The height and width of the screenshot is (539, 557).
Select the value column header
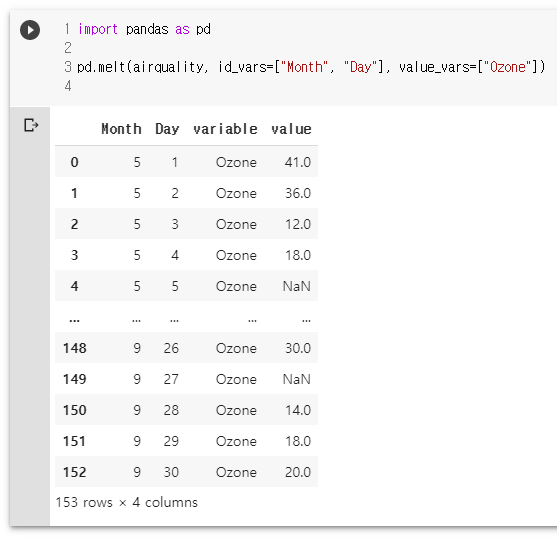pyautogui.click(x=291, y=129)
